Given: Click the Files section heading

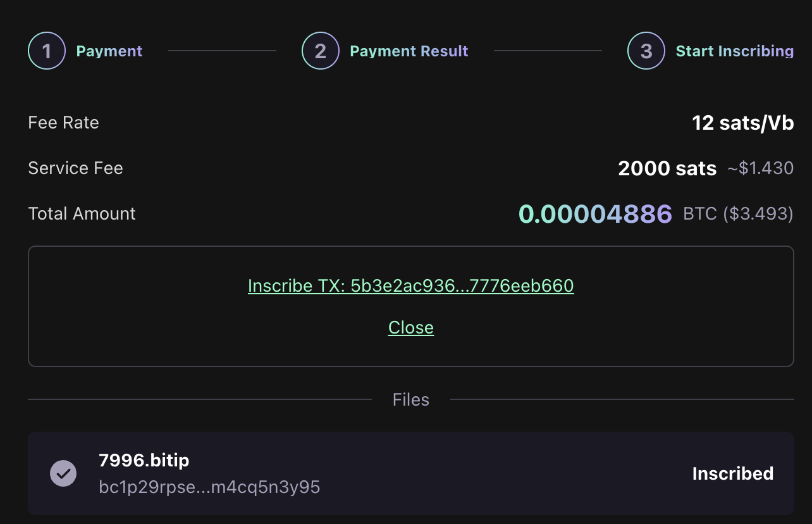Looking at the screenshot, I should [x=410, y=399].
